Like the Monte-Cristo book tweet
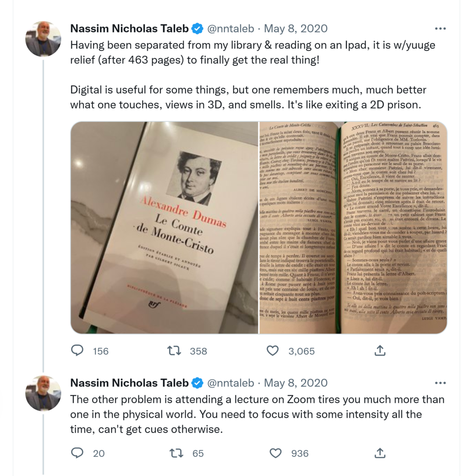The height and width of the screenshot is (476, 472). [x=273, y=350]
